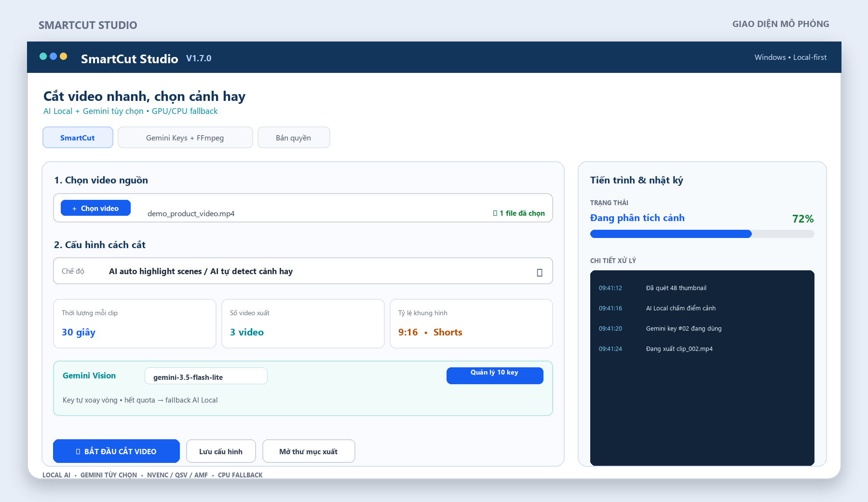868x502 pixels.
Task: Click 'NVENC / QSV / AMF' footer text
Action: pos(177,475)
